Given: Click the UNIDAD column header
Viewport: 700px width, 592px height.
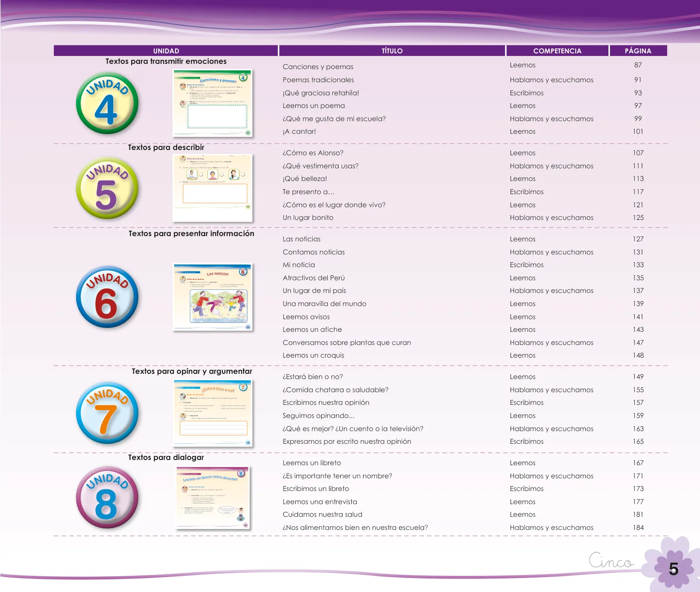Looking at the screenshot, I should [x=166, y=51].
